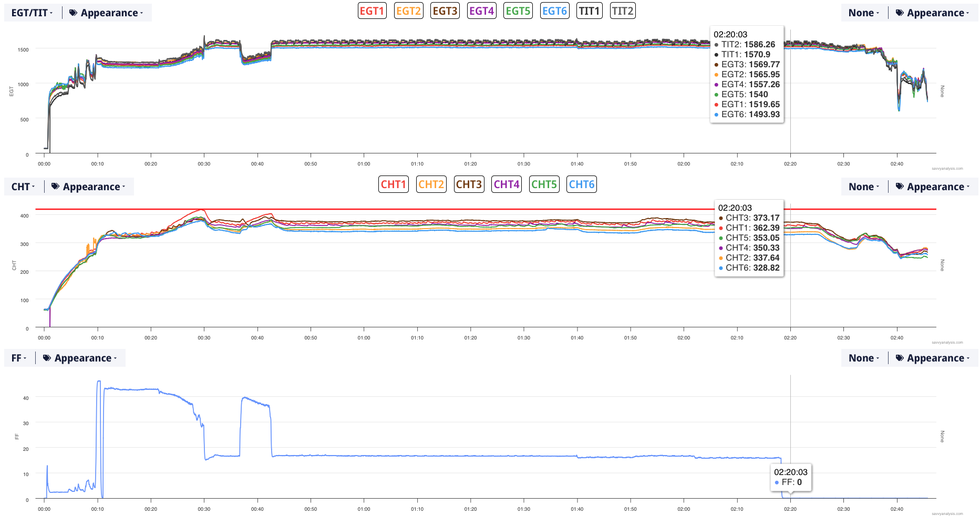The image size is (980, 516).
Task: Open the FF series dropdown
Action: 19,358
